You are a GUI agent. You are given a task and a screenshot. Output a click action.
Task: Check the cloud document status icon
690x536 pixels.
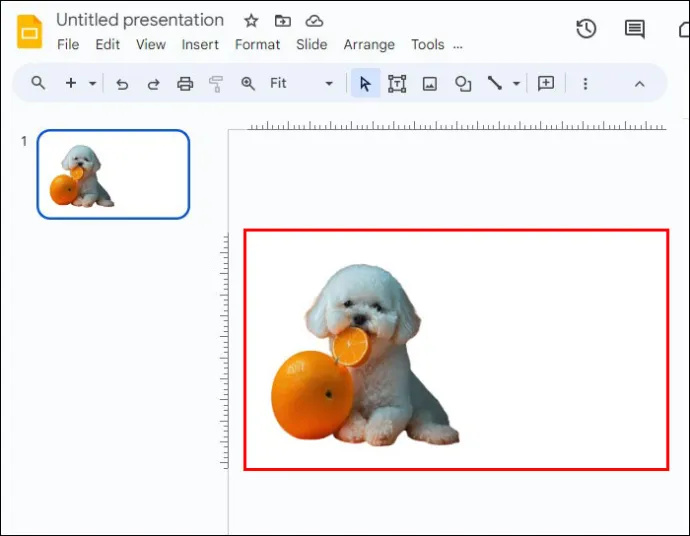(x=314, y=20)
